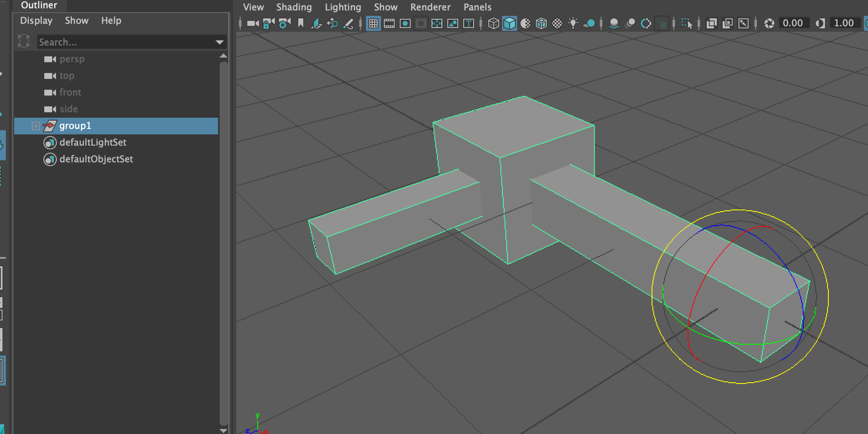Image resolution: width=868 pixels, height=434 pixels.
Task: Edit the exposure value field showing 0.00
Action: (x=794, y=23)
